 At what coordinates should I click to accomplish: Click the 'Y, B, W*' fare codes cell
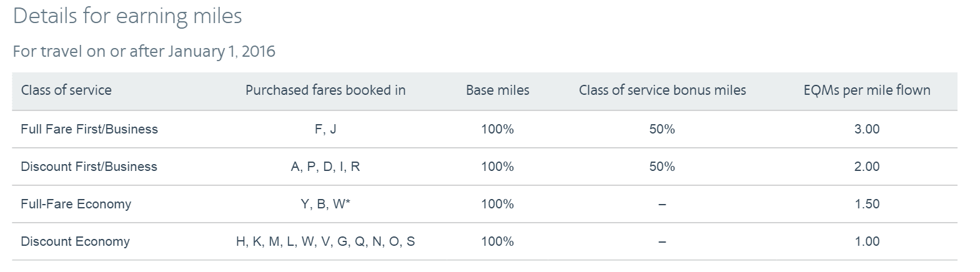coord(325,204)
